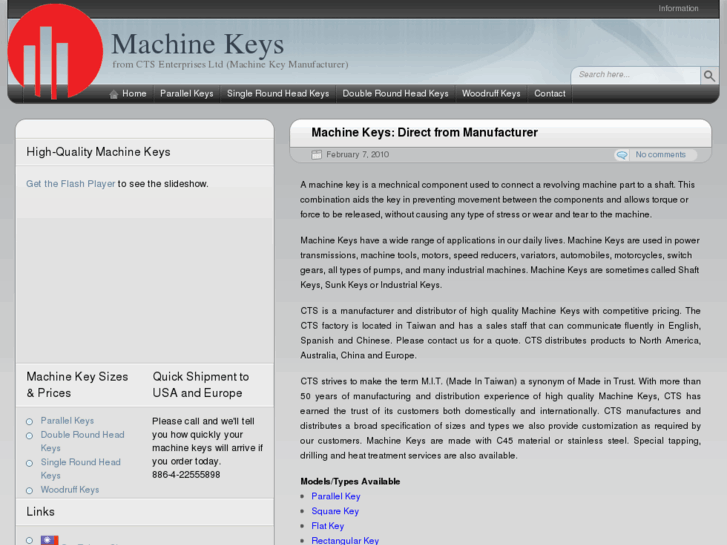Open Double Round Head Keys nav item
Screen dimensions: 727x545
coord(395,94)
